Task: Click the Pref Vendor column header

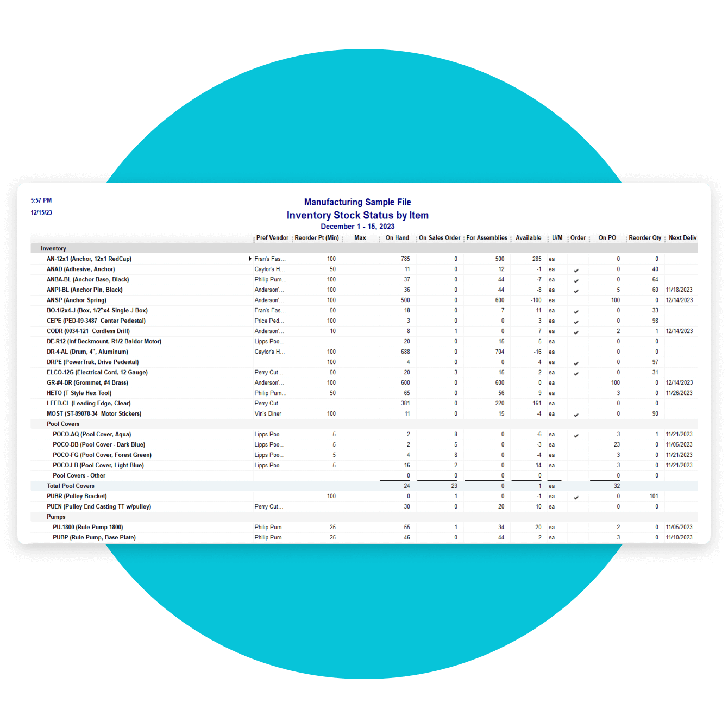Action: pos(272,237)
